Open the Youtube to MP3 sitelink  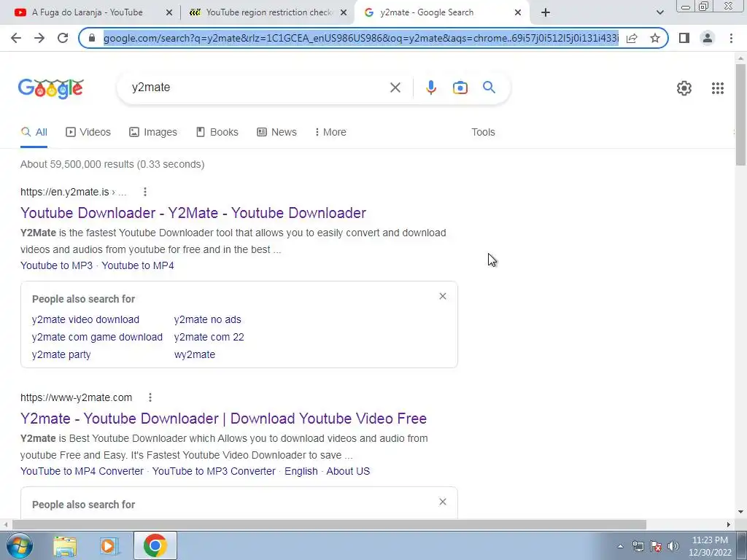point(57,265)
